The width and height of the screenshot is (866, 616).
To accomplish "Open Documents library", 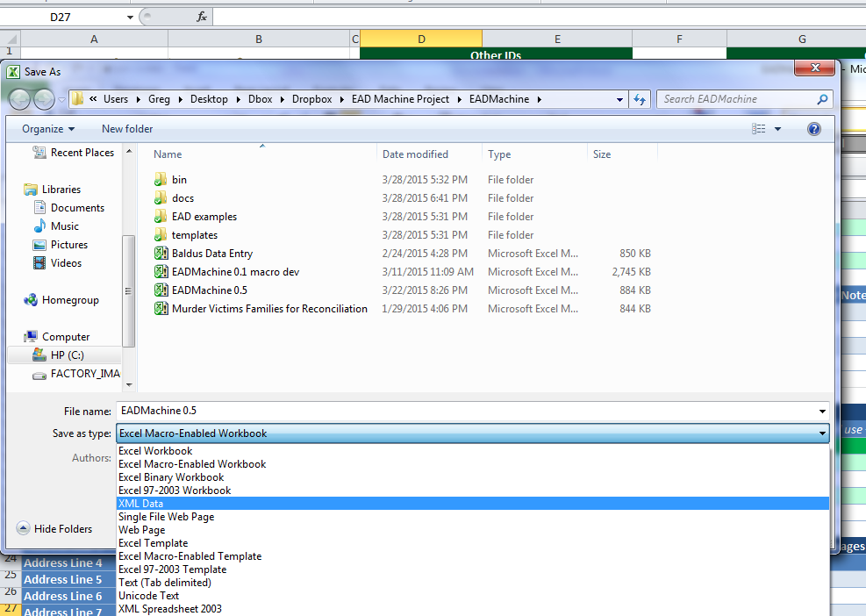I will tap(69, 208).
